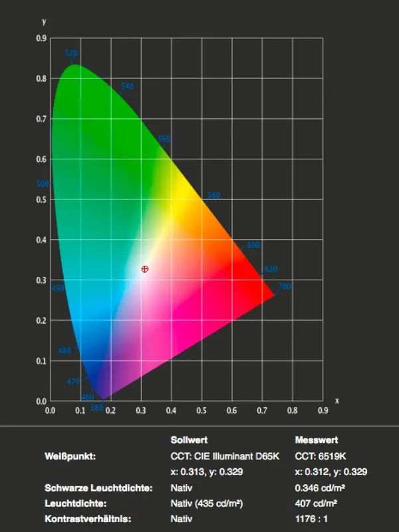Click the 500 wavelength label
The image size is (399, 532).
point(43,183)
